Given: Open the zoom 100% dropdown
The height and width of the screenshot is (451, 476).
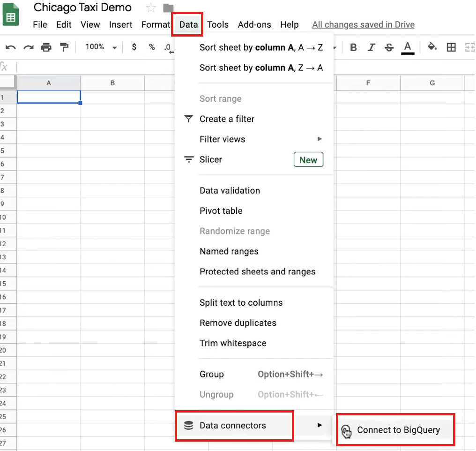Looking at the screenshot, I should click(x=101, y=47).
